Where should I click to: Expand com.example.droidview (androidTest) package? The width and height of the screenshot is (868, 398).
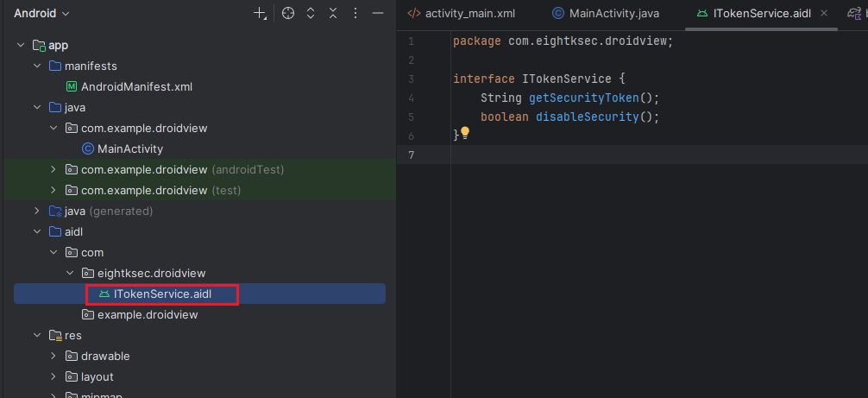tap(53, 170)
